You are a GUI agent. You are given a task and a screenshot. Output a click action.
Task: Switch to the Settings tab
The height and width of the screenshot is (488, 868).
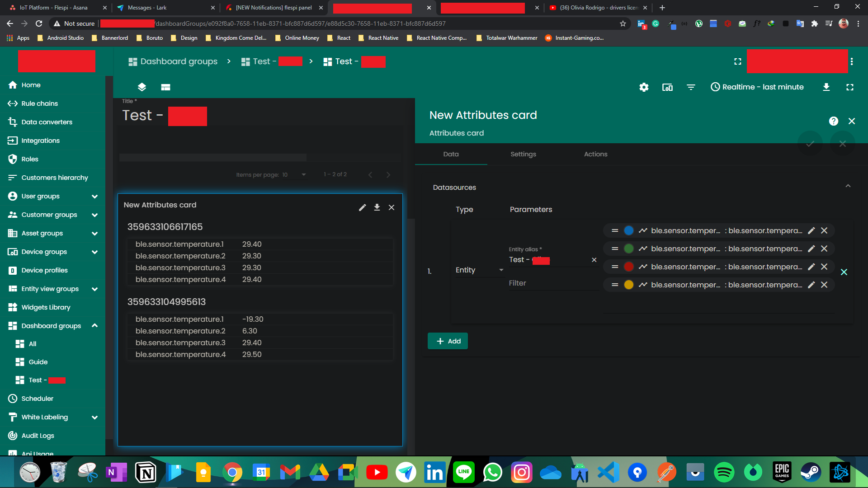pyautogui.click(x=523, y=154)
